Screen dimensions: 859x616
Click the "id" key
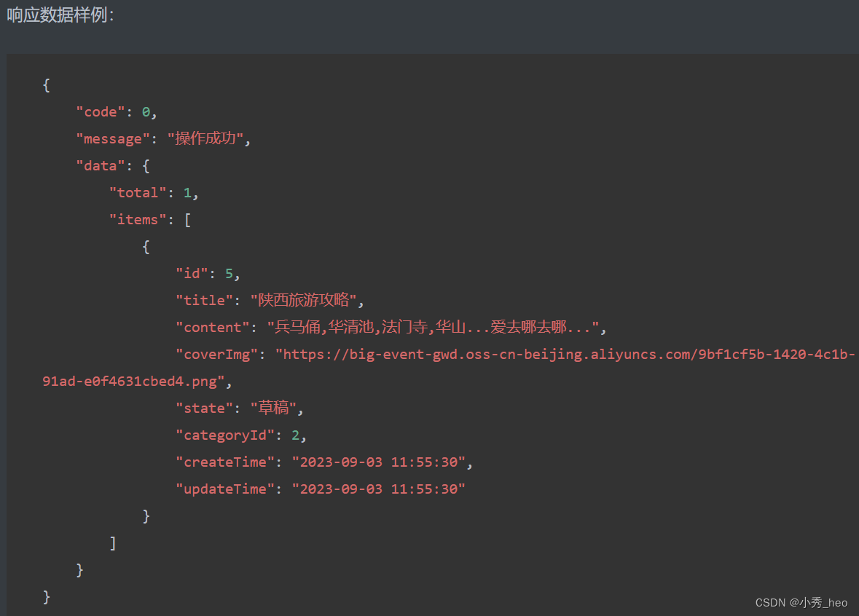pos(192,273)
